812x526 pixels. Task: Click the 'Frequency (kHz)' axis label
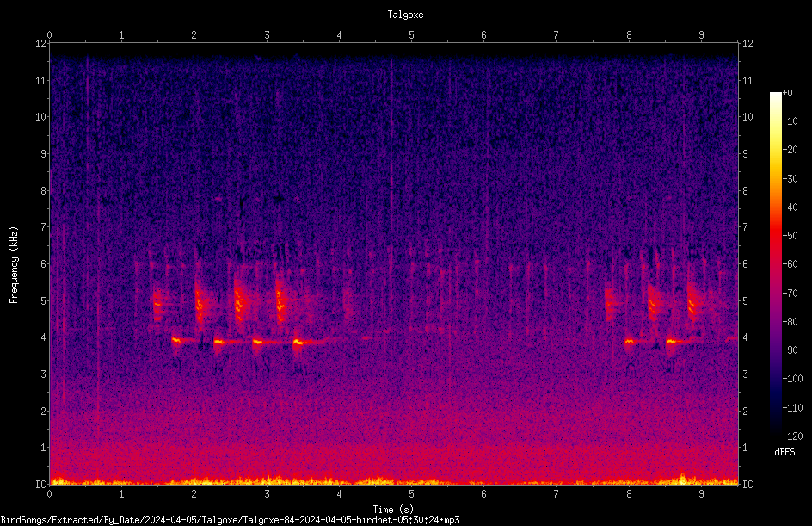[x=14, y=265]
